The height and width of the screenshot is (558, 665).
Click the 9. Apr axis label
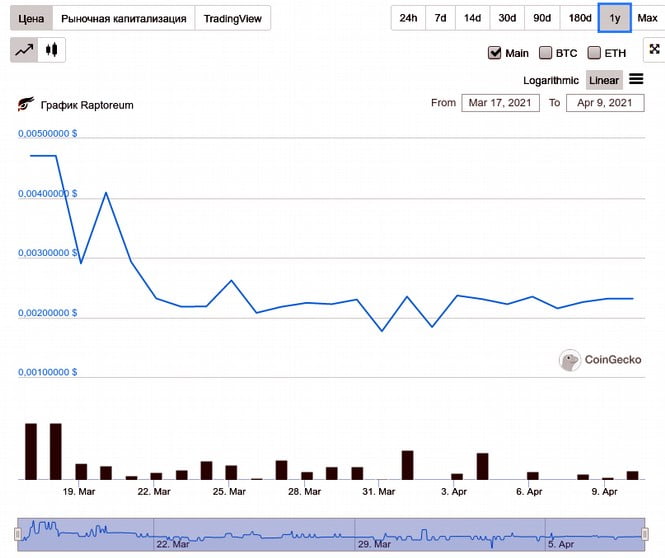tap(604, 492)
